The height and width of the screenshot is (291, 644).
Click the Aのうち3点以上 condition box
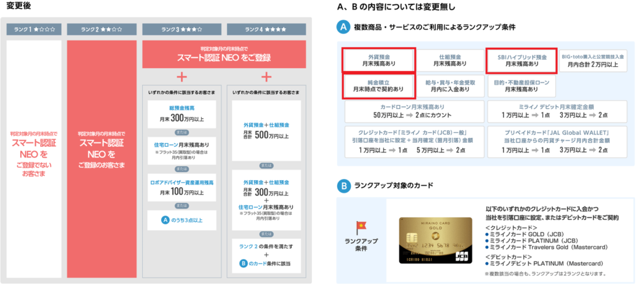(x=182, y=220)
